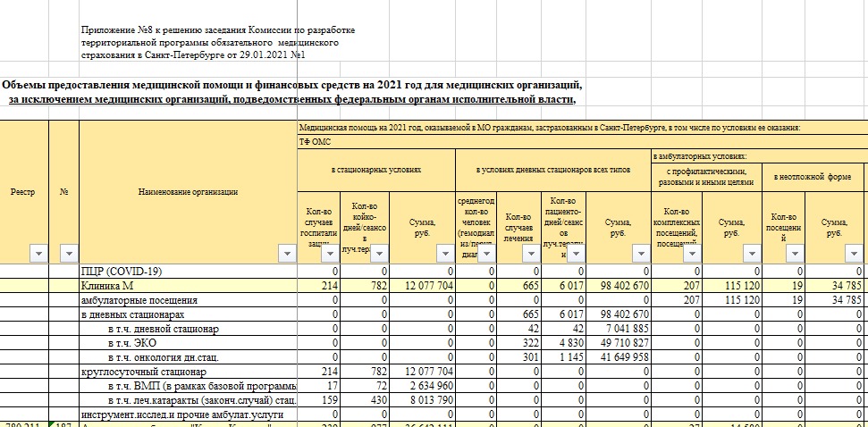Open Сумма filter under в неотложной форме
868x427 pixels.
[853, 254]
